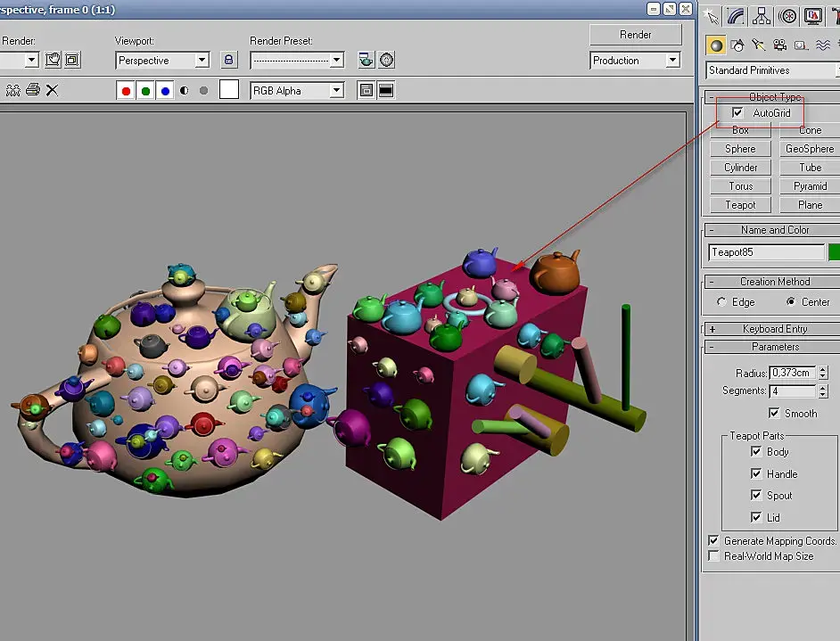Toggle the blue channel button
840x641 pixels.
pos(165,91)
